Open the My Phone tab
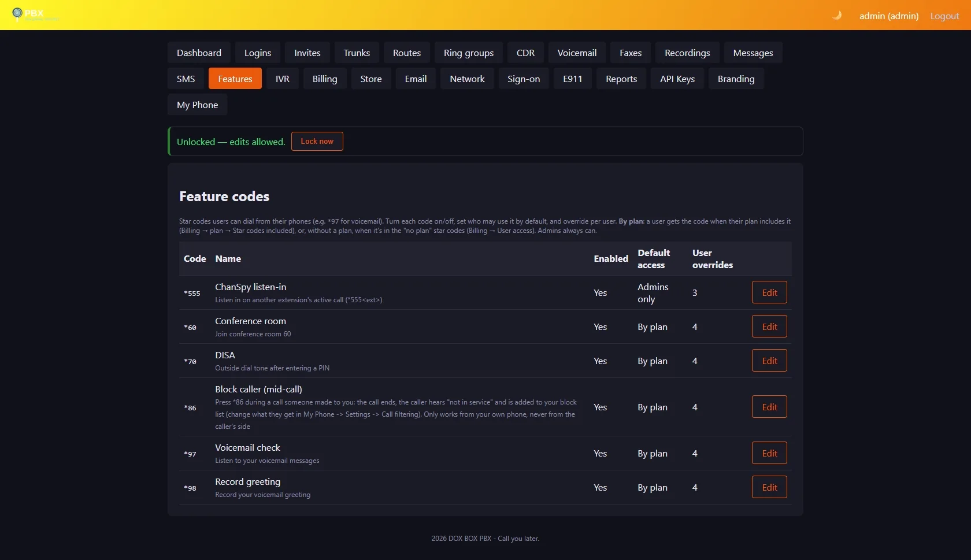Image resolution: width=971 pixels, height=560 pixels. (x=198, y=105)
